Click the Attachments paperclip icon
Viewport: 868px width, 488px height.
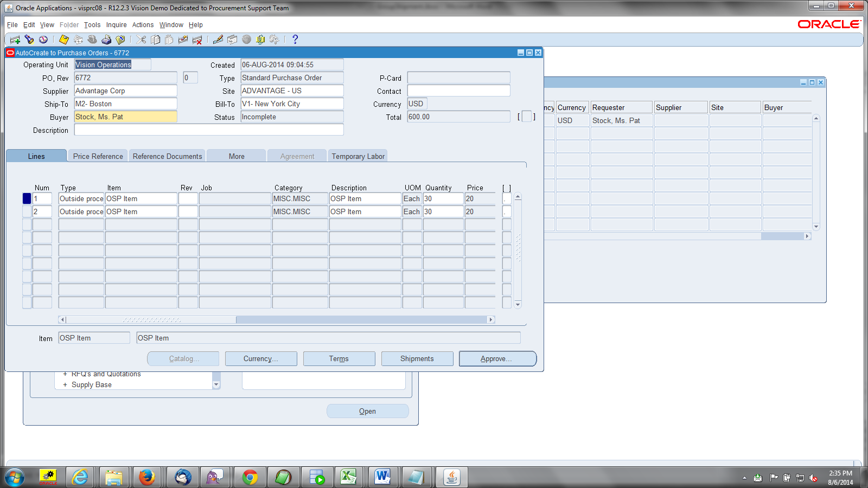pyautogui.click(x=260, y=40)
